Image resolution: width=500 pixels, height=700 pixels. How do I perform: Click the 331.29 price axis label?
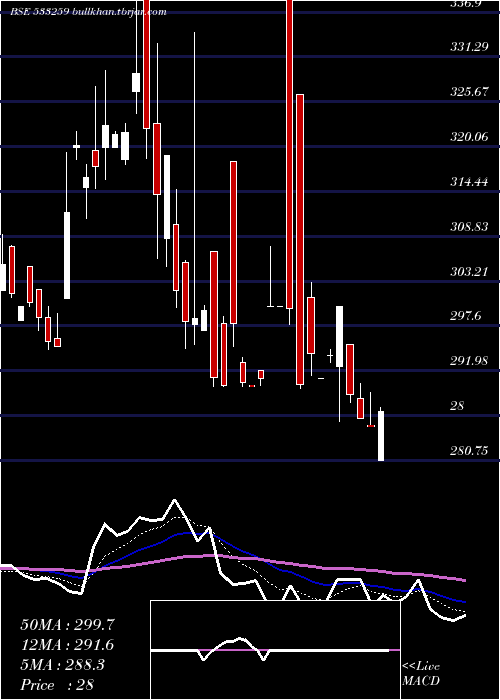point(469,46)
